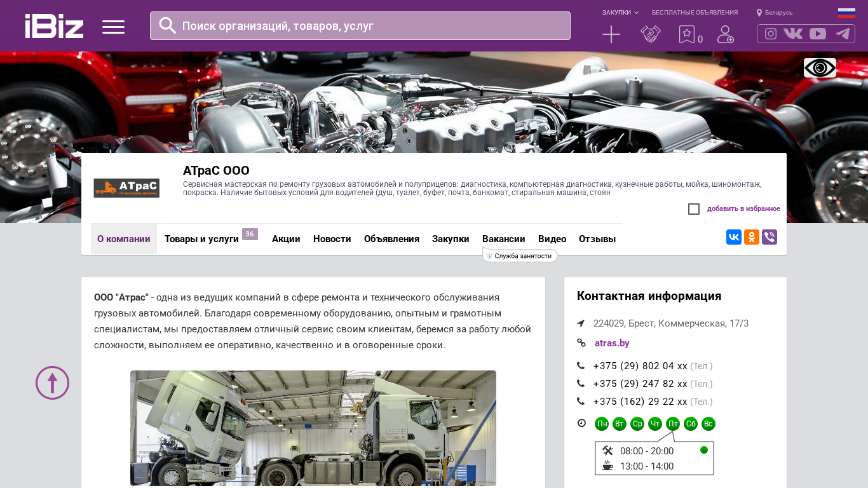Select Monday (Пн) in working hours
The width and height of the screenshot is (868, 488).
(x=602, y=424)
